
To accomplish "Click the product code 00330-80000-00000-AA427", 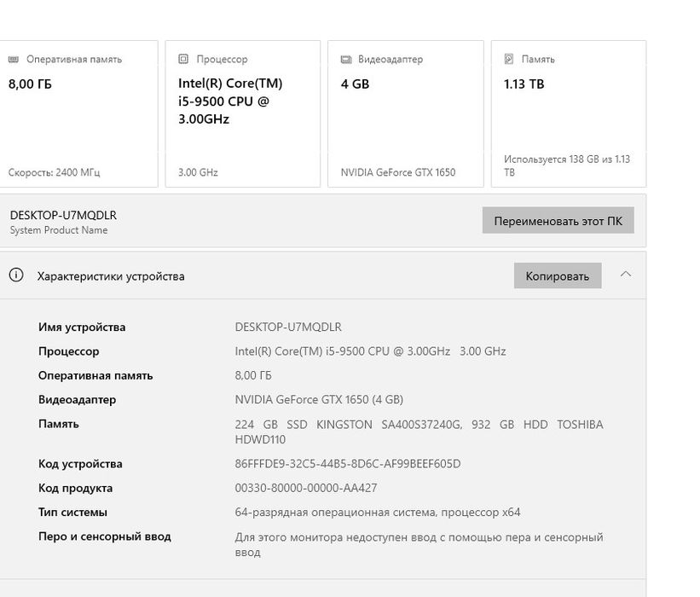I will [305, 488].
